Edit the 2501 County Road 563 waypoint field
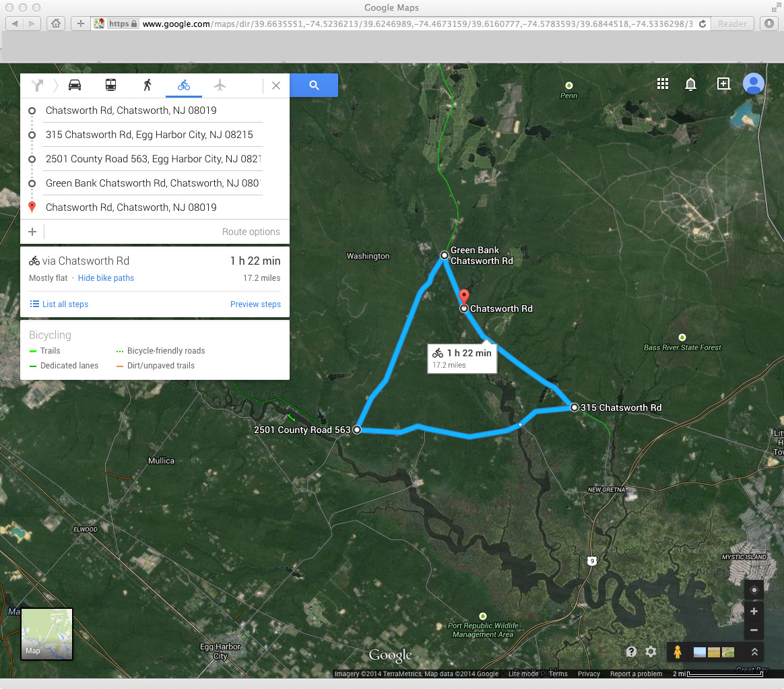The height and width of the screenshot is (689, 784). 153,159
